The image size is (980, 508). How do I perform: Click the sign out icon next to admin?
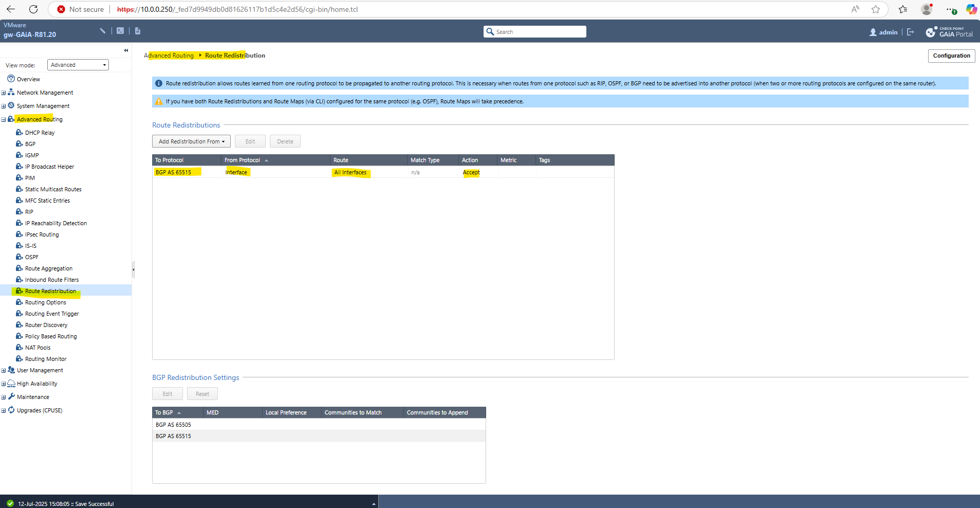[911, 32]
